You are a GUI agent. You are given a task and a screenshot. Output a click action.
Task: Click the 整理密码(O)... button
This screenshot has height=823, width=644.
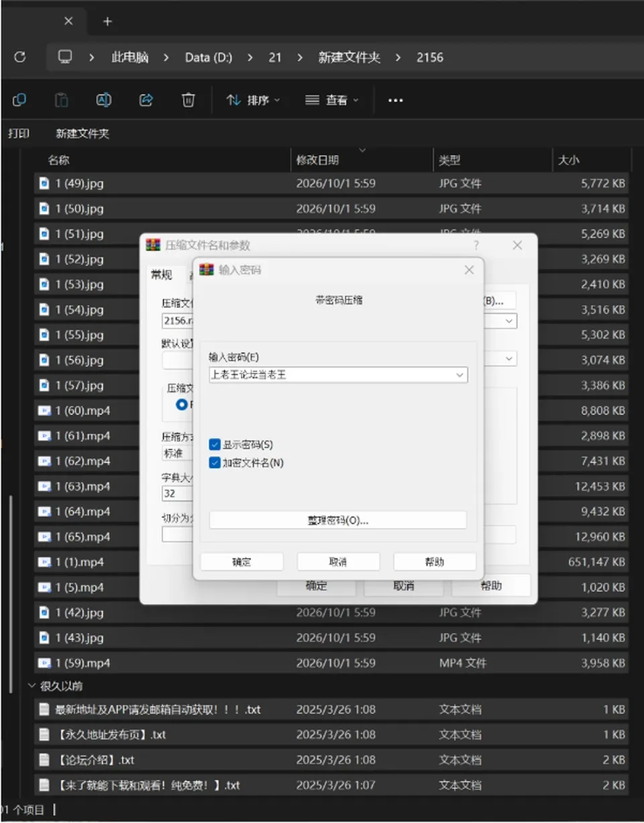click(x=338, y=520)
